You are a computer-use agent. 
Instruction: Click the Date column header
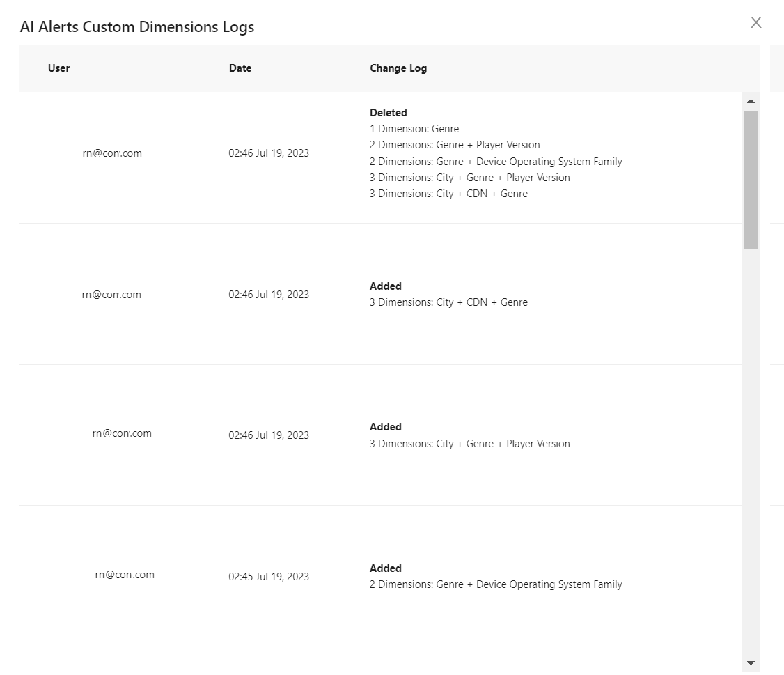(x=240, y=68)
